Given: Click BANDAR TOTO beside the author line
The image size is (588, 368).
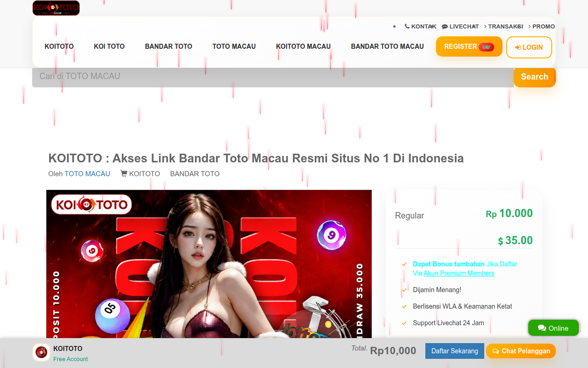Looking at the screenshot, I should pyautogui.click(x=195, y=174).
